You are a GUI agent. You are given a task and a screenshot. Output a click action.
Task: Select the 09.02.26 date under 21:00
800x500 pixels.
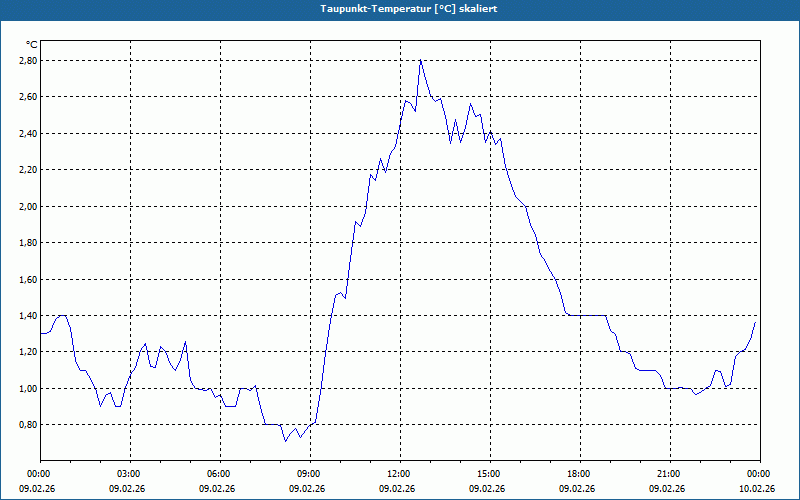[667, 489]
